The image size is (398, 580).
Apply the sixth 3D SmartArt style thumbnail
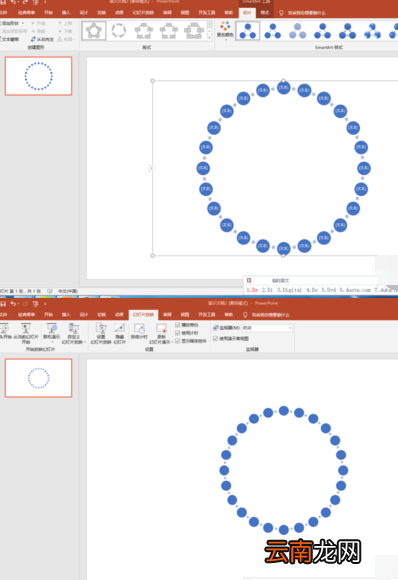[x=372, y=31]
